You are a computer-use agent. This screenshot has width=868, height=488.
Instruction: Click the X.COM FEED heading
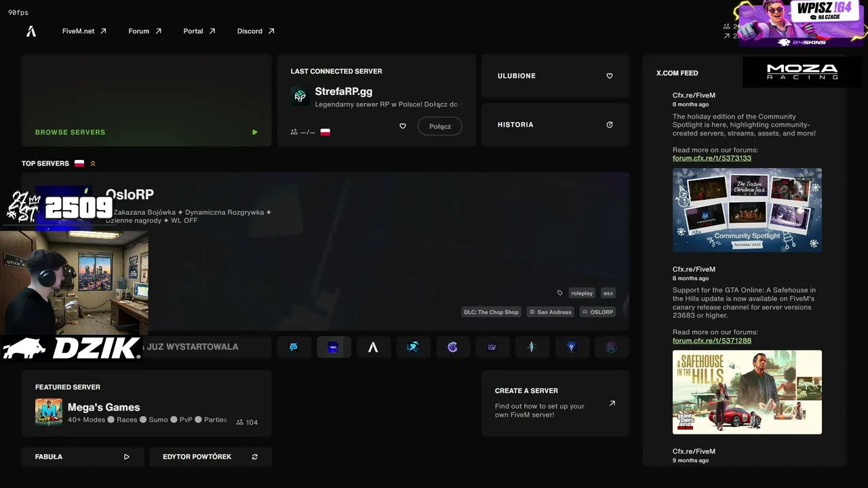coord(677,73)
